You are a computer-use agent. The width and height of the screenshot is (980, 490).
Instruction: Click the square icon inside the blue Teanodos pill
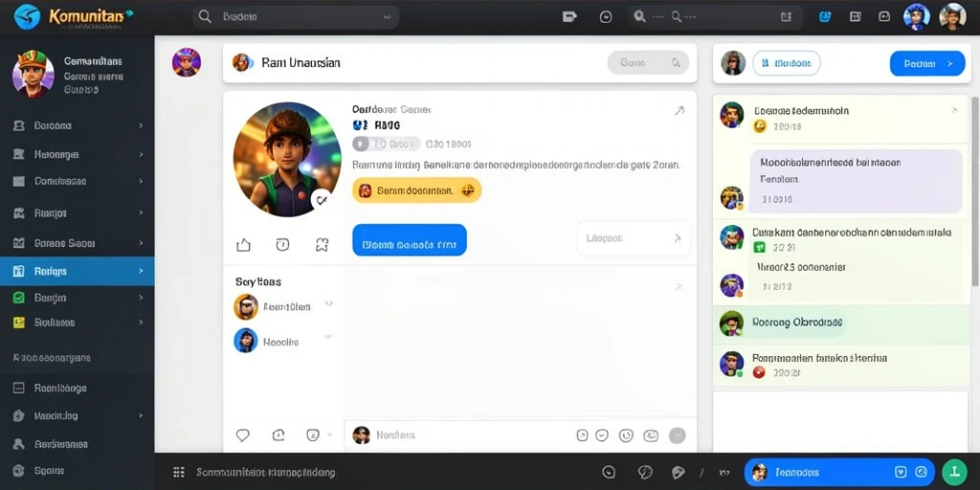point(901,473)
